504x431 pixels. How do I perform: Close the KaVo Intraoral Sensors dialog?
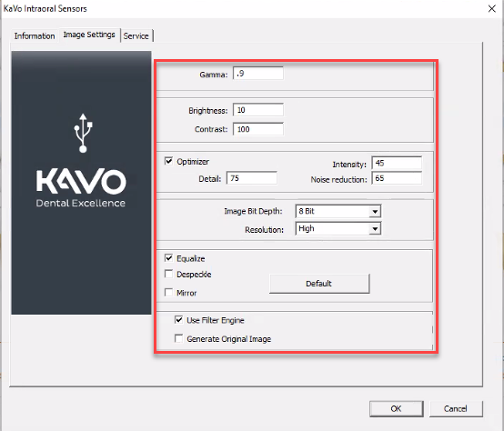point(492,9)
